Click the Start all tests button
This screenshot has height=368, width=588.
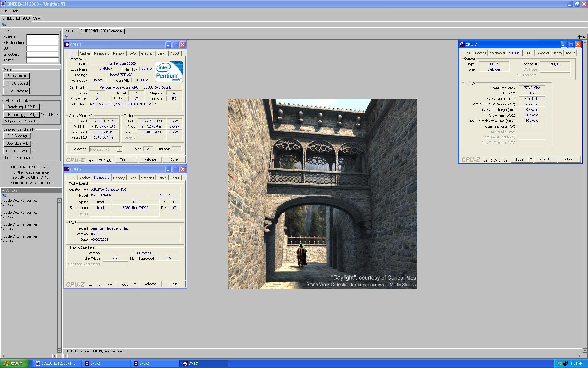coord(17,76)
